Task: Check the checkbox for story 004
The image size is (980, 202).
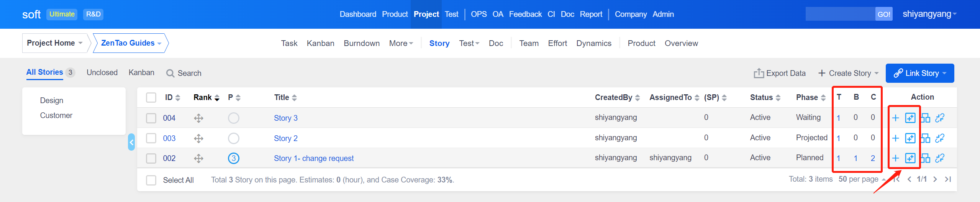Action: click(151, 118)
